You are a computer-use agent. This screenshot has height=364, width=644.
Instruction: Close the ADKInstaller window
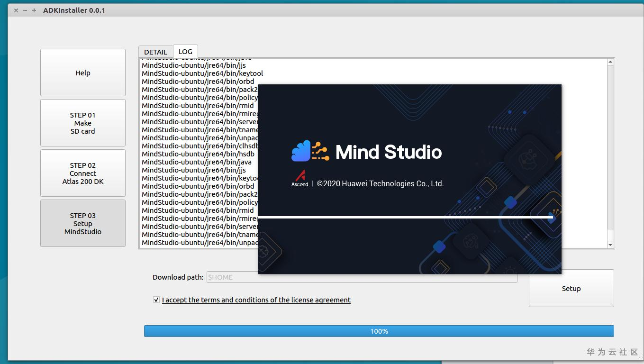pyautogui.click(x=16, y=10)
